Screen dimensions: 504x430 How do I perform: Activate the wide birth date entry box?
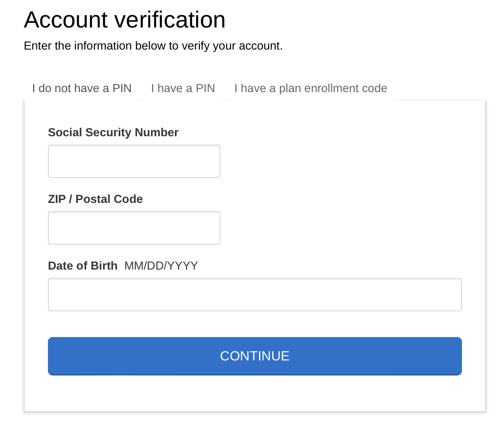pos(255,295)
